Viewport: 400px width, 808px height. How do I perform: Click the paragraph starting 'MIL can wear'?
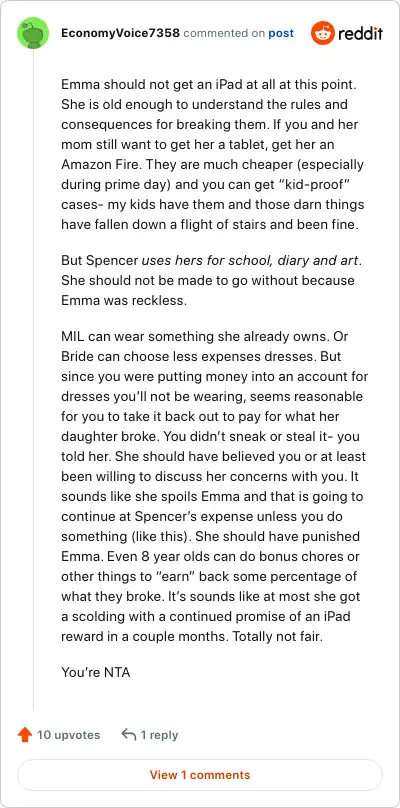click(x=214, y=486)
